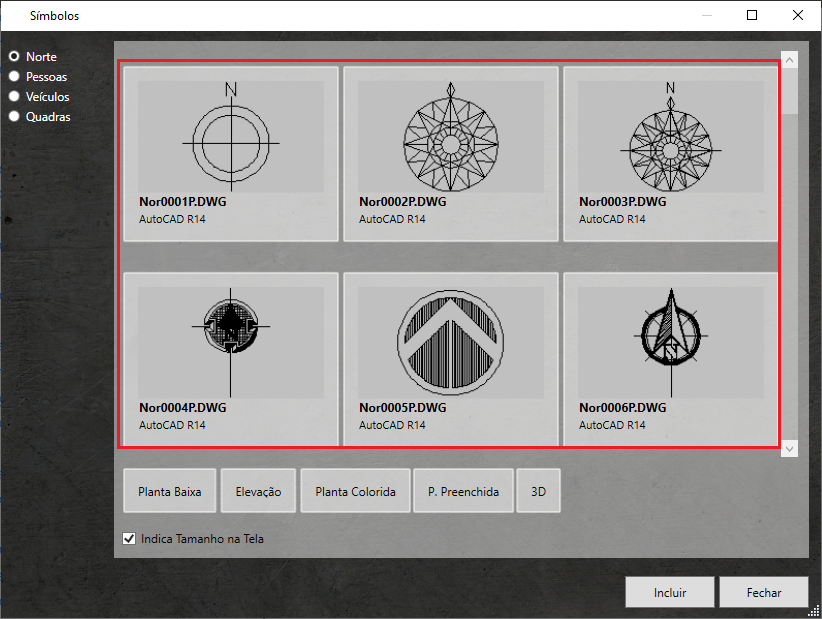Viewport: 822px width, 619px height.
Task: Select the Planta Colorida option
Action: (355, 491)
